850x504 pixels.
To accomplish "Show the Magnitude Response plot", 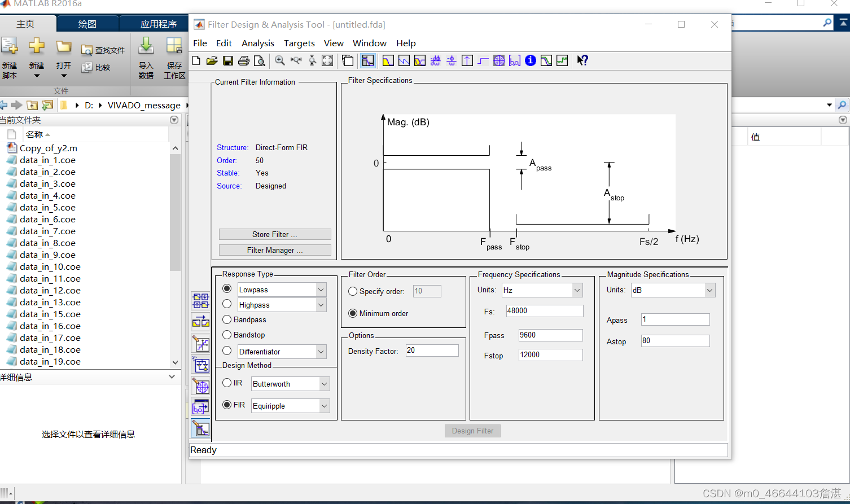I will [x=388, y=60].
